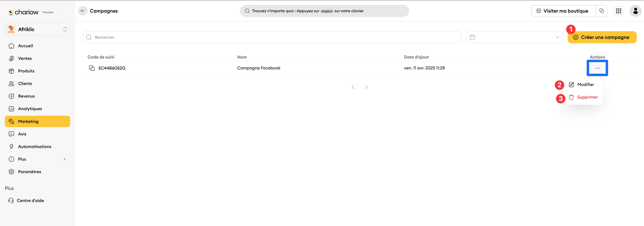Click the Automatisations lightning icon

(12, 147)
